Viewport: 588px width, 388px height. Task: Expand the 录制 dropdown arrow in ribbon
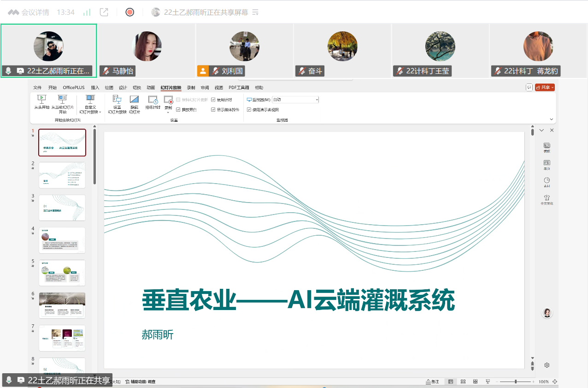click(x=168, y=112)
